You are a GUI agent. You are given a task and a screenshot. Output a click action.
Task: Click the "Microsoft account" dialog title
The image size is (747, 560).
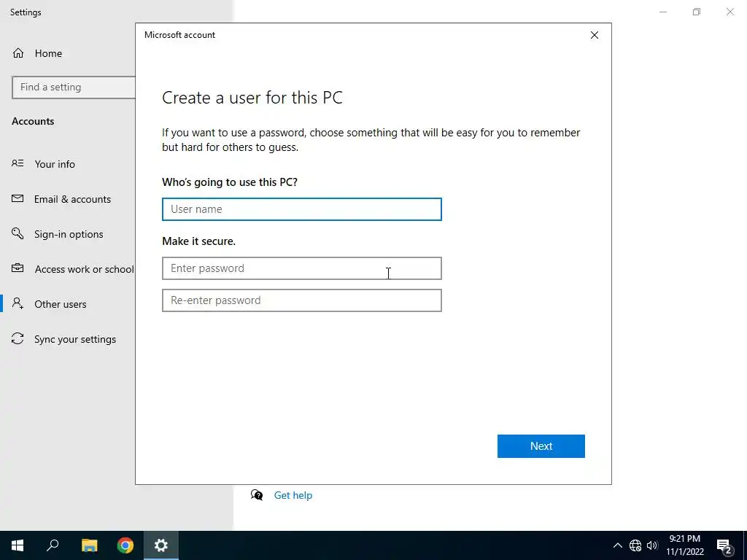point(179,35)
